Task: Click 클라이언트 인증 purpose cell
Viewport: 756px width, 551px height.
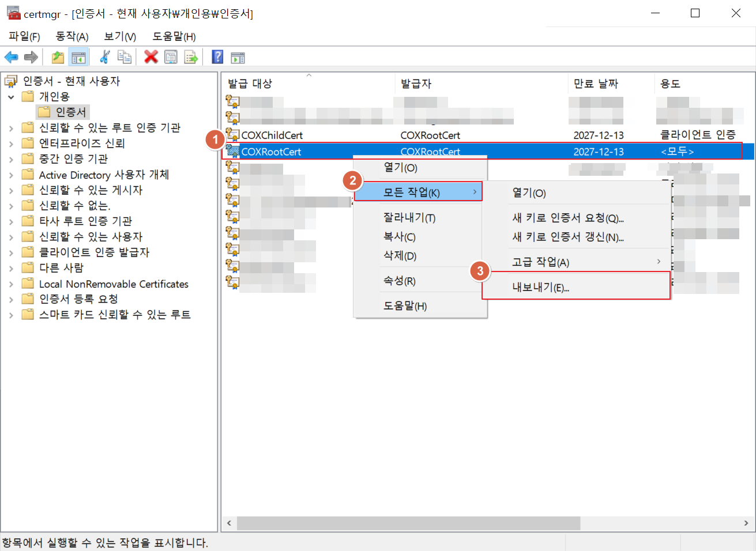Action: tap(698, 135)
